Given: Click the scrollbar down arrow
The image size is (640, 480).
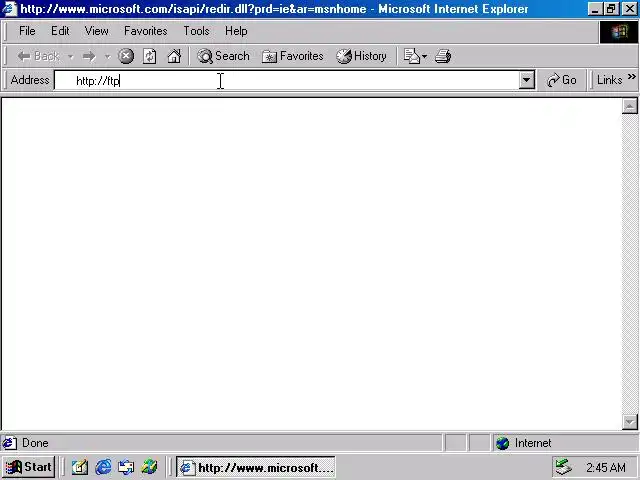Looking at the screenshot, I should pos(630,422).
